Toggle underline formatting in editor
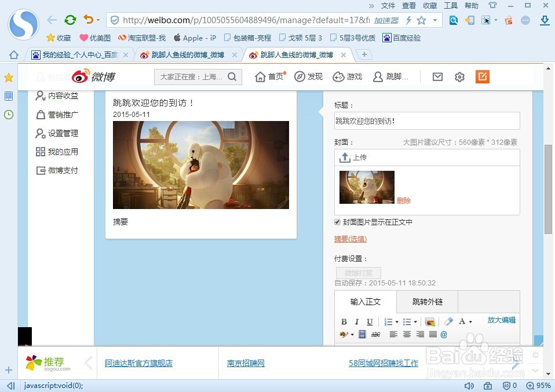Screen dimensions: 555x392 (370, 321)
